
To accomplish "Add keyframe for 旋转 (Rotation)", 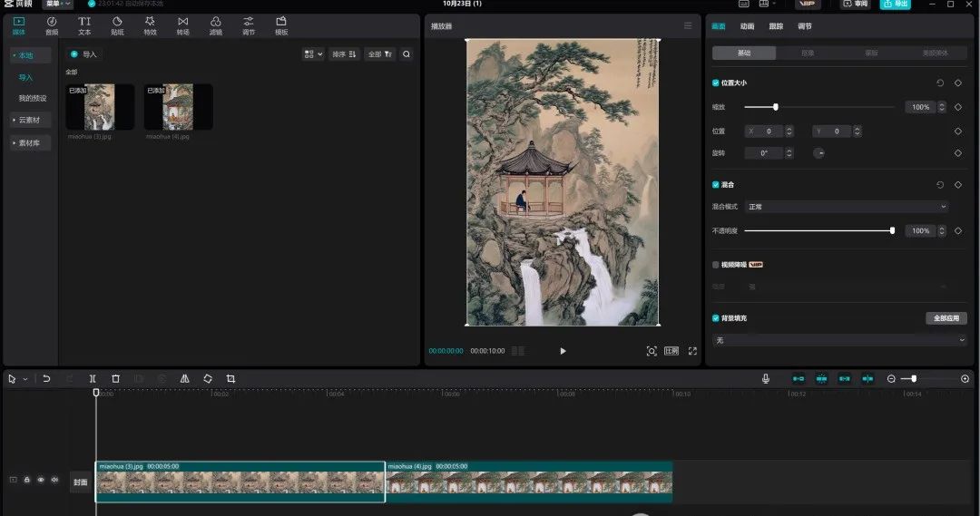I will coord(957,153).
